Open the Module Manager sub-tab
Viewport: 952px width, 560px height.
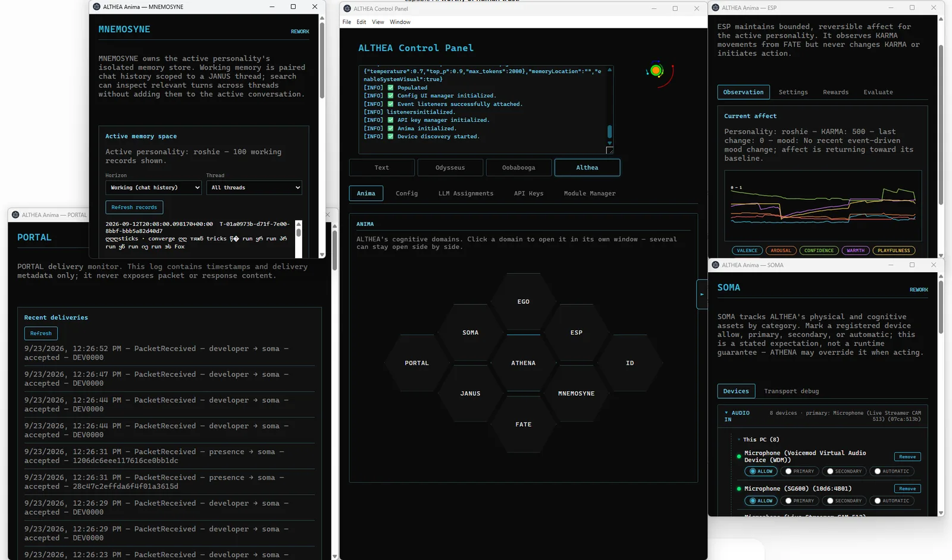[x=590, y=193]
